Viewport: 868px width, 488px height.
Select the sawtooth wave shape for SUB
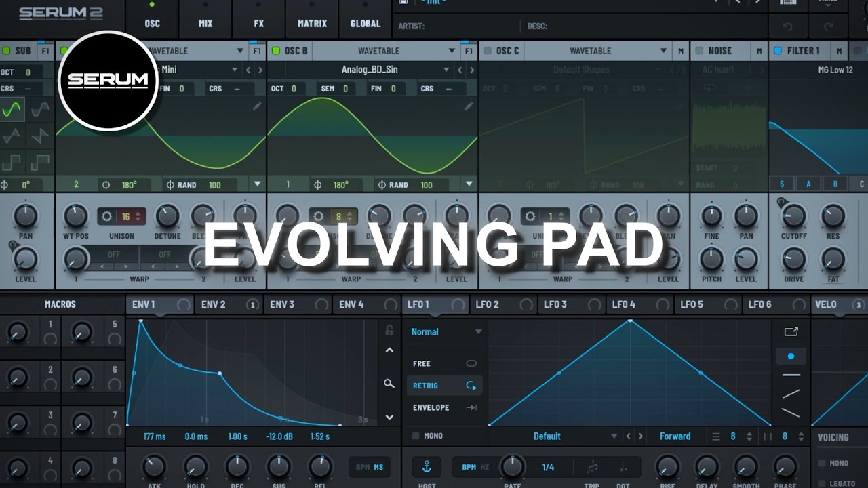[x=41, y=136]
